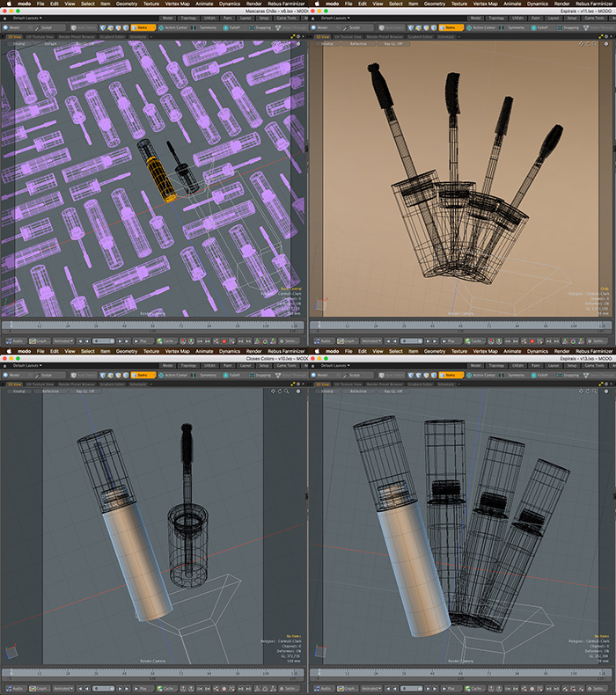Screen dimensions: 616x695
Task: Click the Topology layout button in the Espirais v11 window
Action: pyautogui.click(x=495, y=18)
